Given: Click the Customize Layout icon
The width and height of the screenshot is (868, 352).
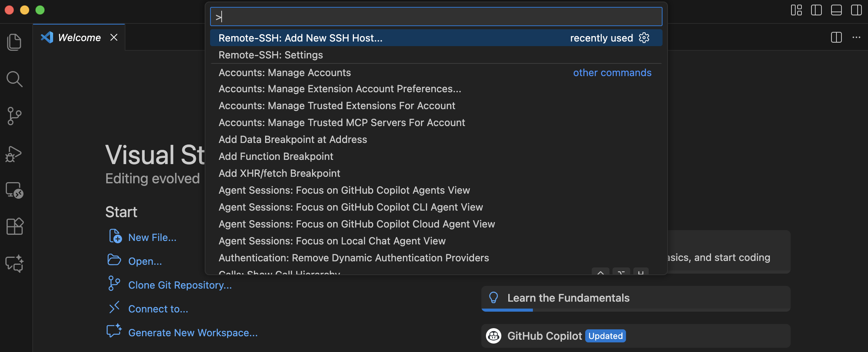Looking at the screenshot, I should [x=796, y=10].
